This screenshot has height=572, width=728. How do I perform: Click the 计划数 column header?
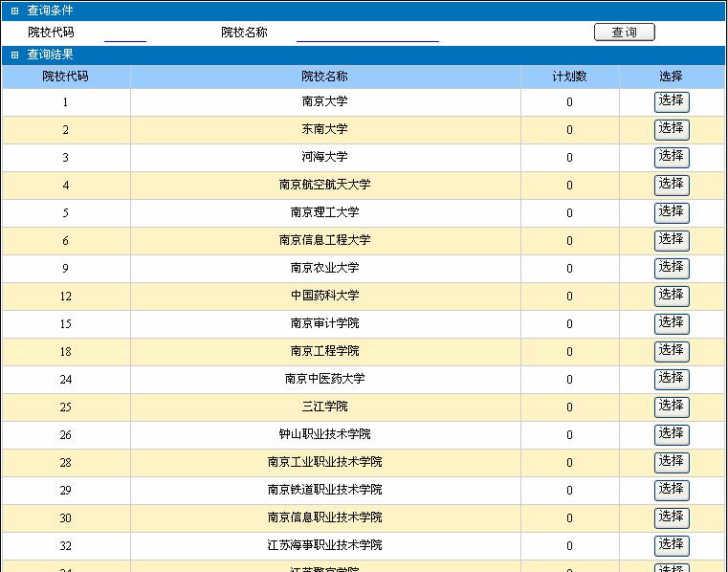(x=569, y=77)
